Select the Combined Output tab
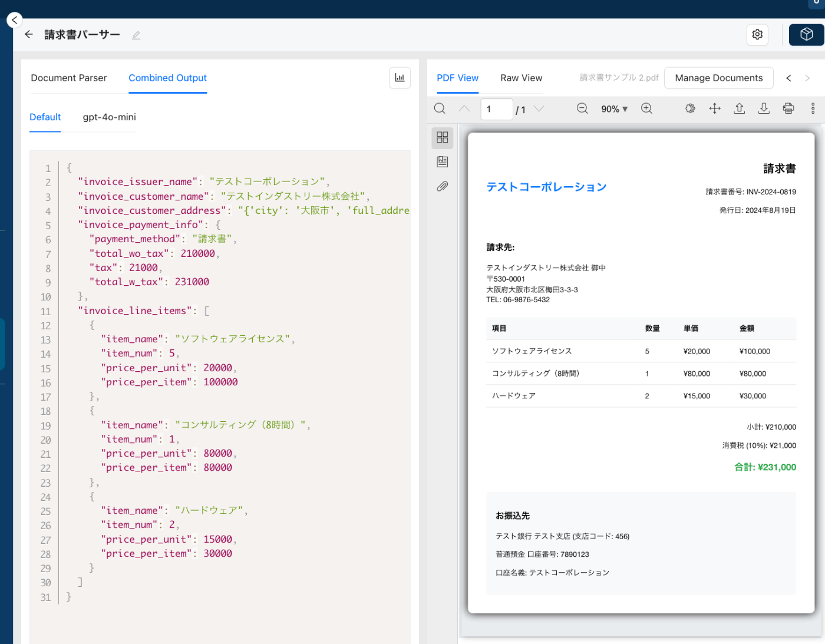The image size is (825, 644). [168, 78]
